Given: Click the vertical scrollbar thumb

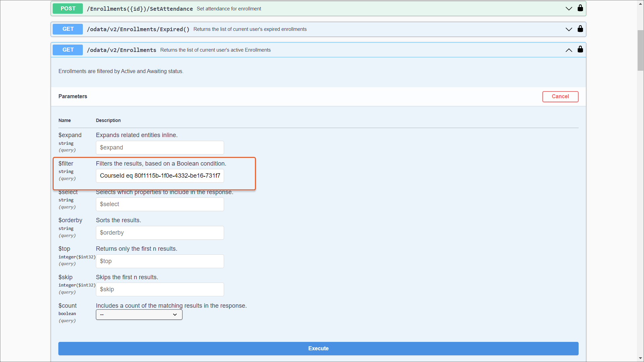Looking at the screenshot, I should tap(640, 50).
